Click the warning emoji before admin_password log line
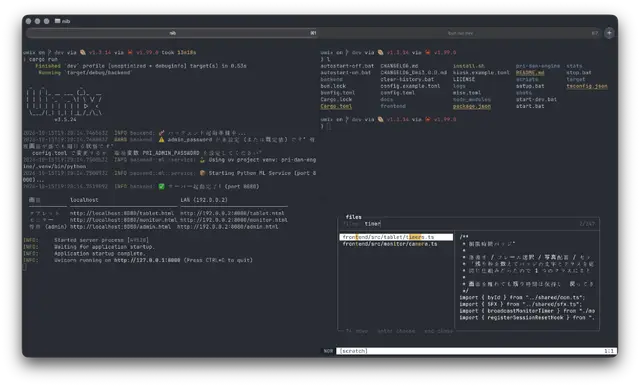 pyautogui.click(x=162, y=140)
